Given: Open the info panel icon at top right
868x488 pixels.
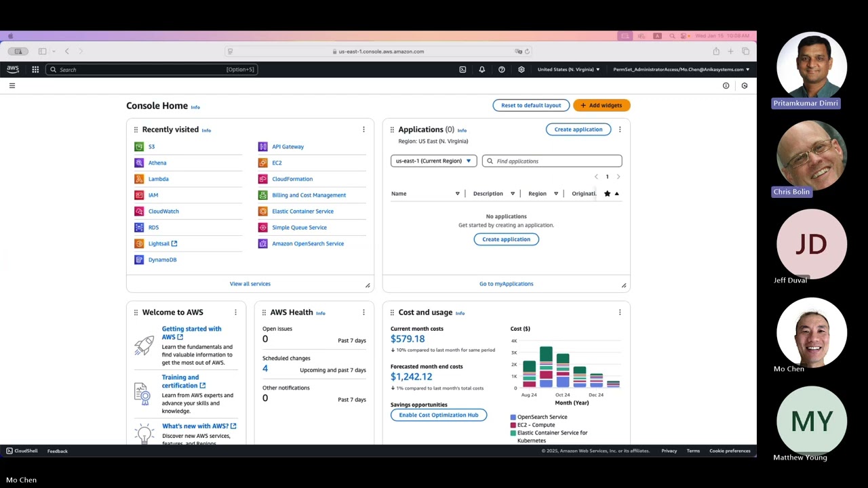Looking at the screenshot, I should pyautogui.click(x=726, y=85).
